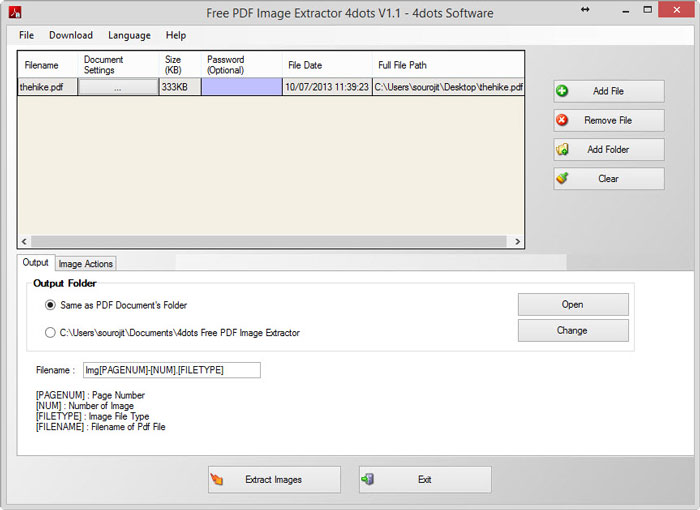
Task: Click the Password (Optional) column header
Action: [242, 65]
